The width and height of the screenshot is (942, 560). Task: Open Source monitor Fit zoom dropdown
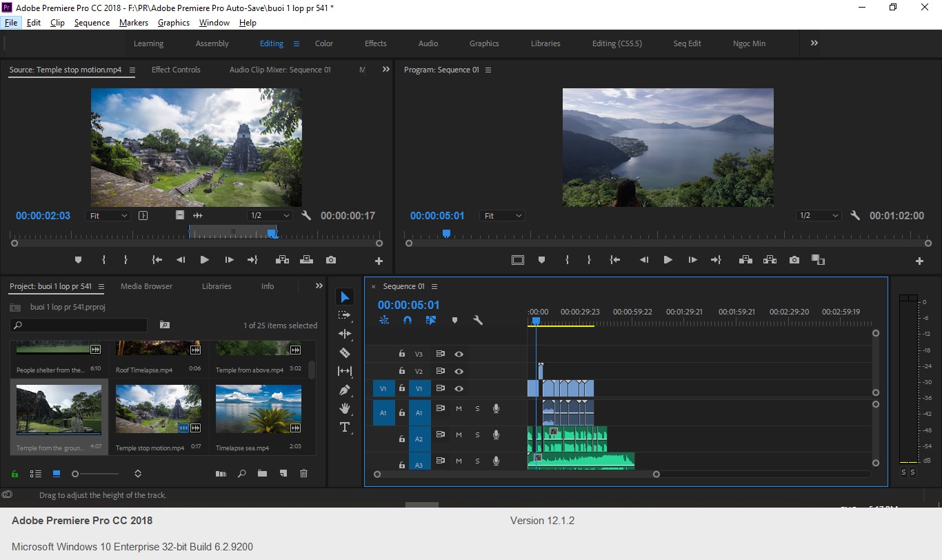click(108, 216)
